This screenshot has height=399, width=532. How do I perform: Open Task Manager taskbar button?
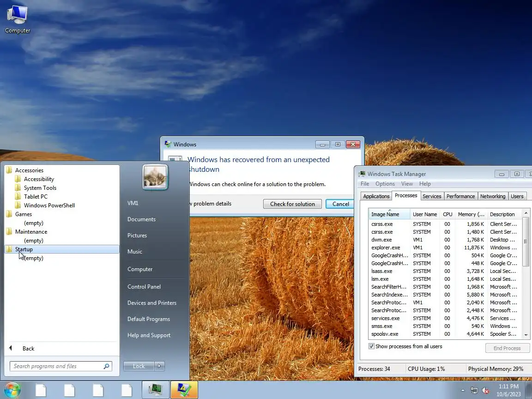click(155, 390)
